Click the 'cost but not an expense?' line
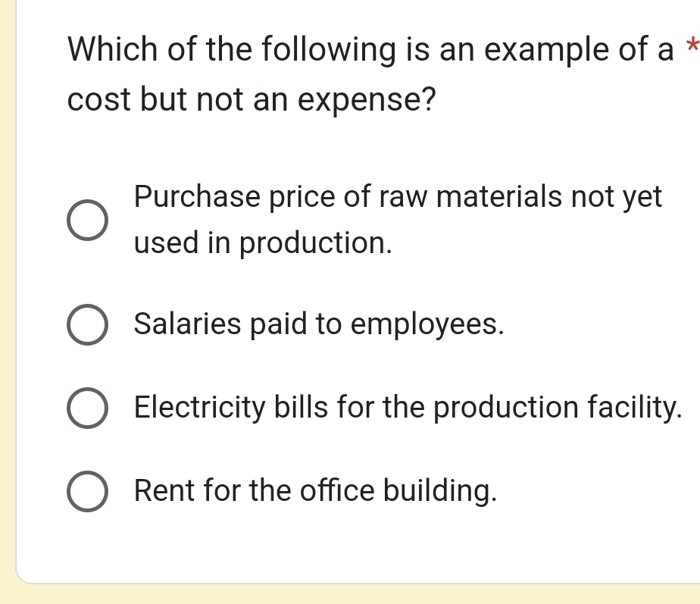 (252, 101)
